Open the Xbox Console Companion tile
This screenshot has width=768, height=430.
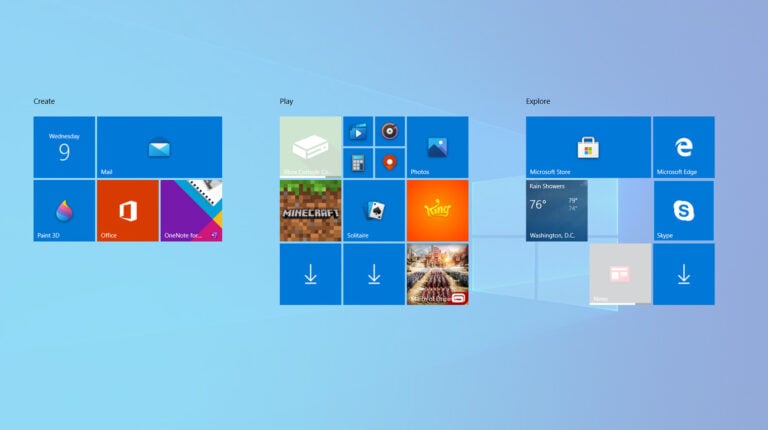point(311,147)
